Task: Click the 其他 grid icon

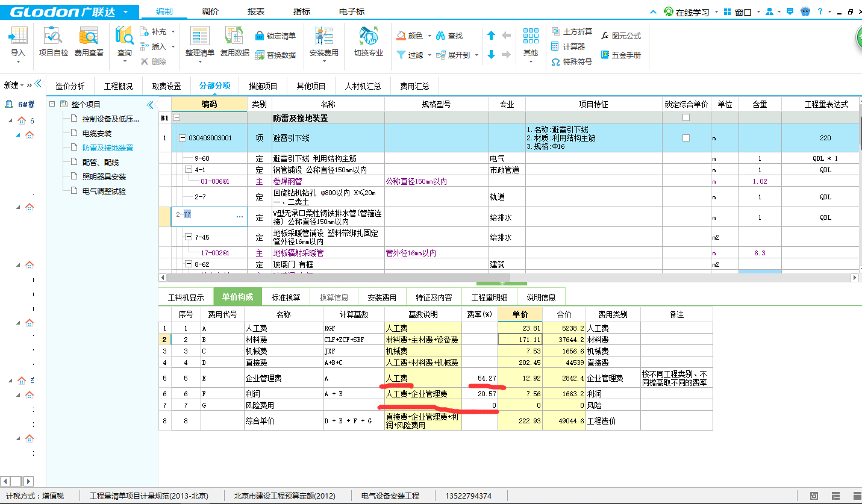Action: click(x=530, y=36)
